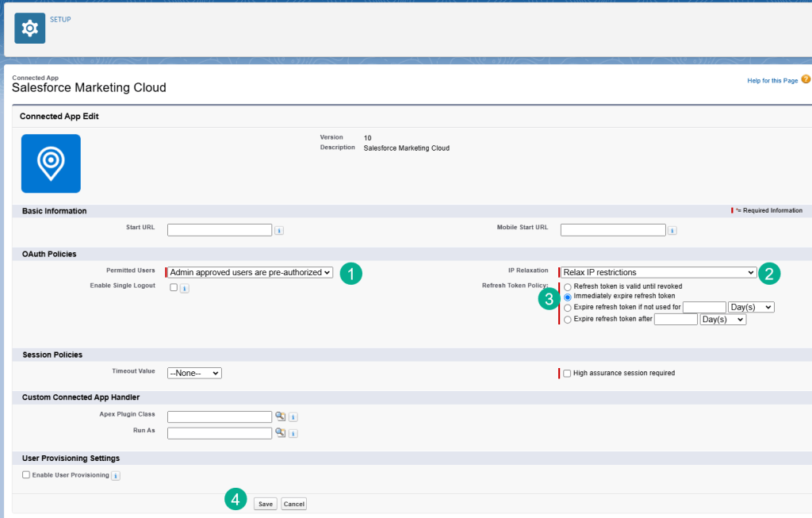Open Help for this Page link
The image size is (812, 518).
pyautogui.click(x=772, y=81)
